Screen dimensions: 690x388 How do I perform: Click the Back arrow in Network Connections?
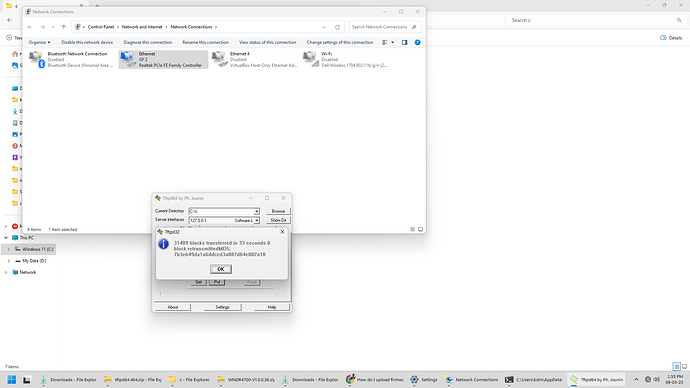[x=30, y=27]
